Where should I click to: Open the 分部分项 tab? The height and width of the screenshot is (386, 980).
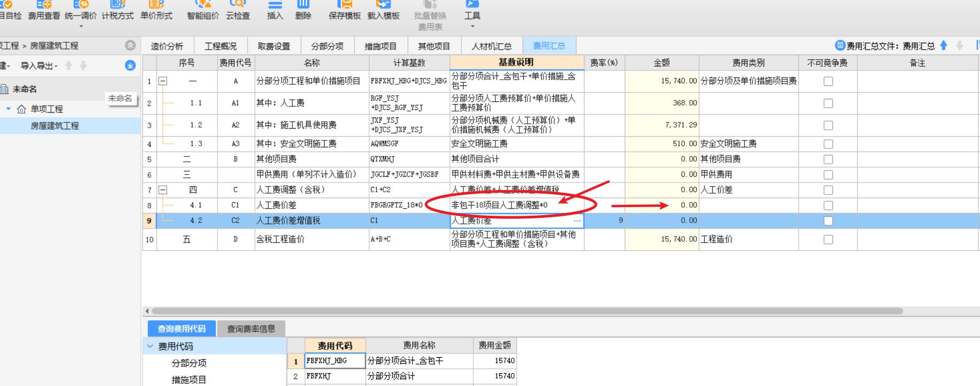327,46
